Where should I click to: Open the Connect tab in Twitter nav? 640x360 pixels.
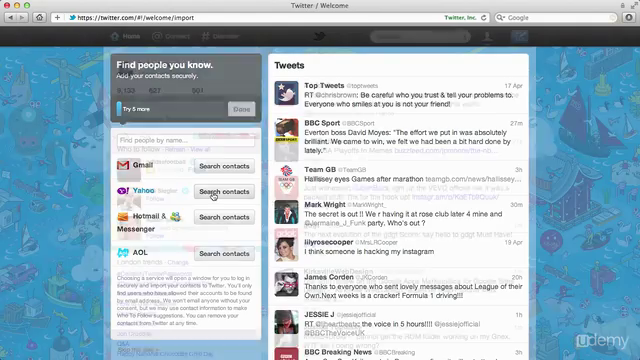(171, 36)
